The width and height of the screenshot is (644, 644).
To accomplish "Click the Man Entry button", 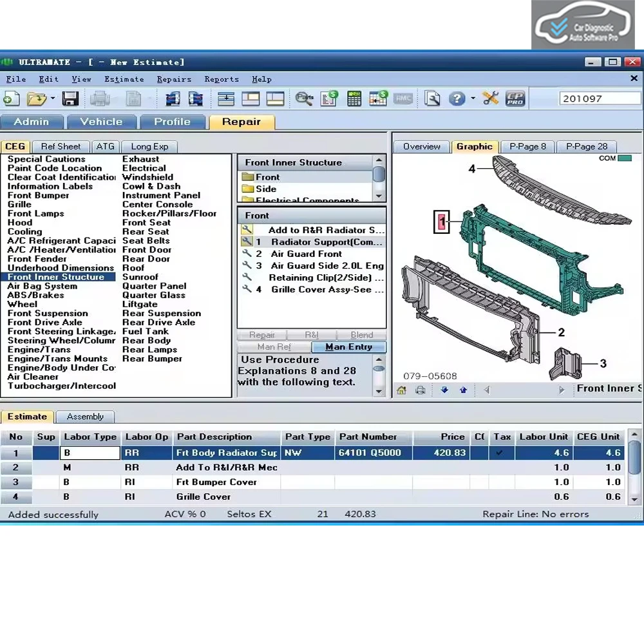I will tap(348, 347).
